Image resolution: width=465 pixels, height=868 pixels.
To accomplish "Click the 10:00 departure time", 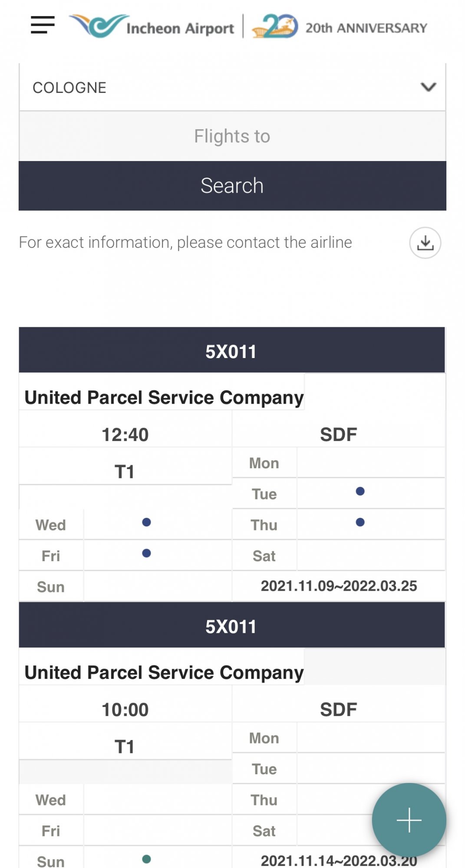I will pyautogui.click(x=125, y=710).
